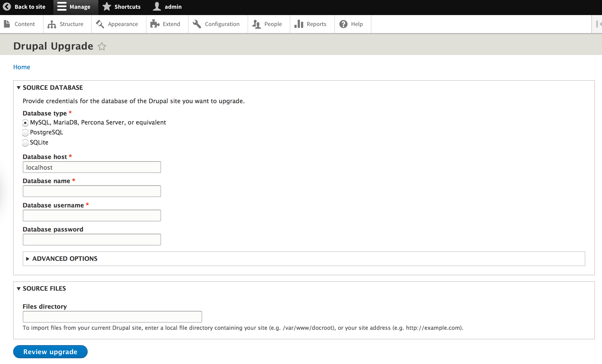This screenshot has width=602, height=364.
Task: Focus the Database username field
Action: click(92, 216)
